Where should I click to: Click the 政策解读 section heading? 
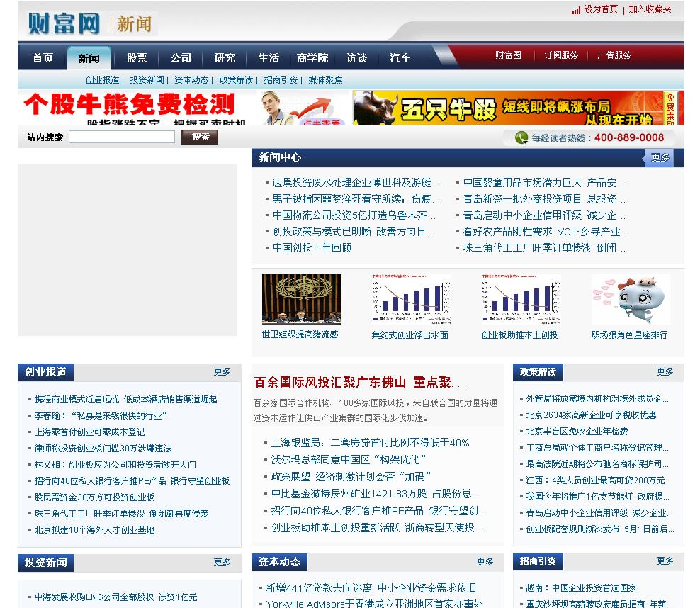(x=538, y=372)
